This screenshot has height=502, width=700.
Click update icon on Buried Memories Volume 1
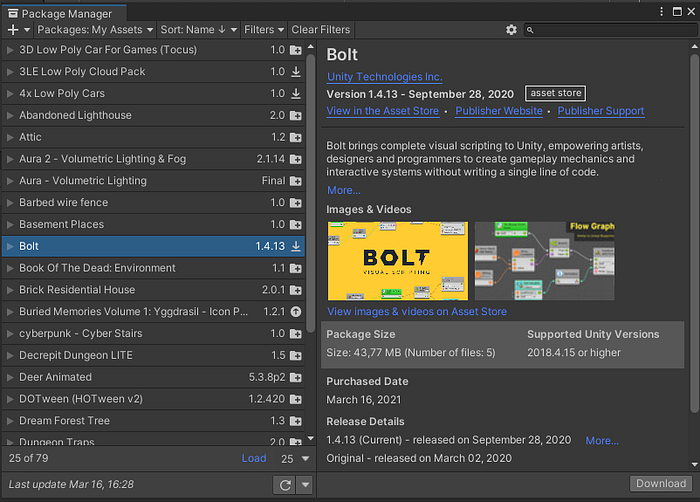tap(295, 312)
